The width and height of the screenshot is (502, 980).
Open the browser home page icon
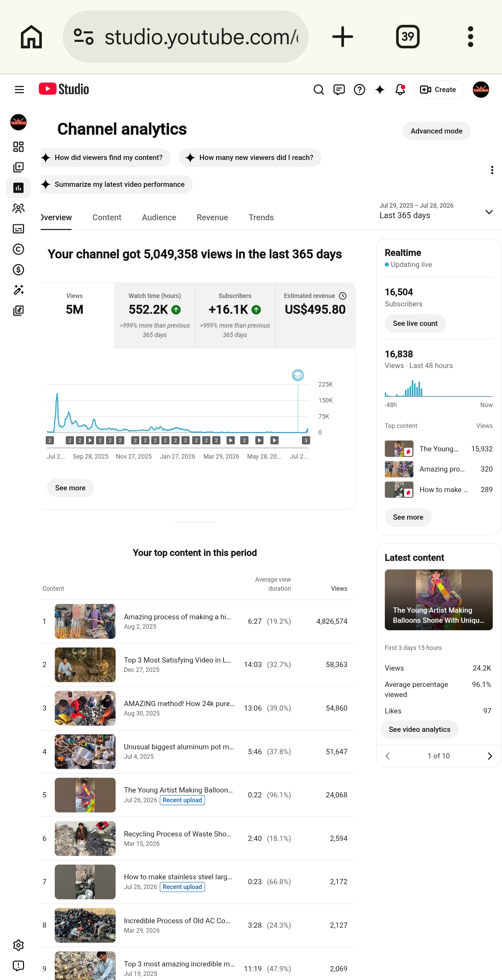(31, 37)
